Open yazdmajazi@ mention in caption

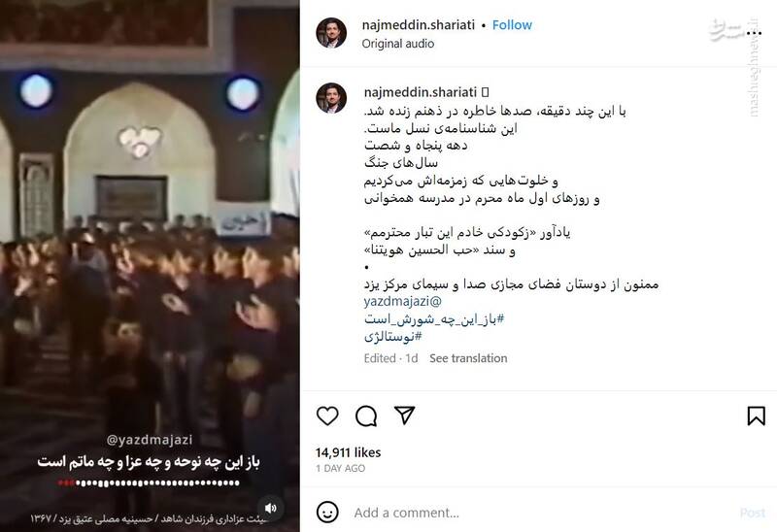[x=402, y=301]
